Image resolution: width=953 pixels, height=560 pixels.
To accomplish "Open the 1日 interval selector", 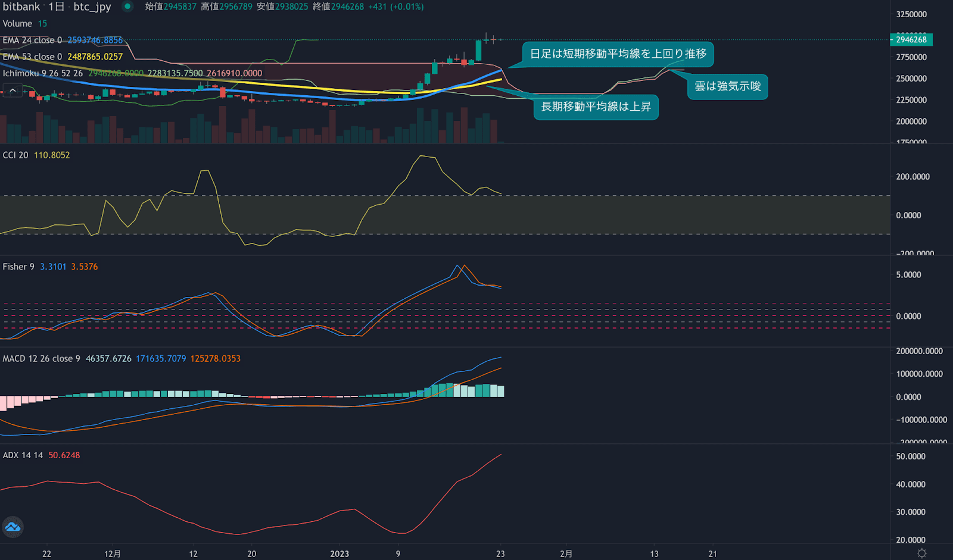I will (56, 7).
